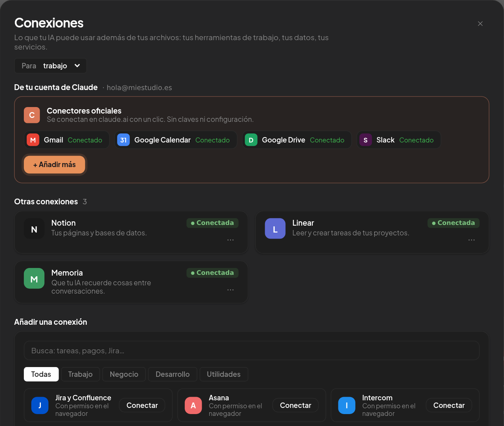Screen dimensions: 504x426
Task: Connect Intercom
Action: coord(449,405)
